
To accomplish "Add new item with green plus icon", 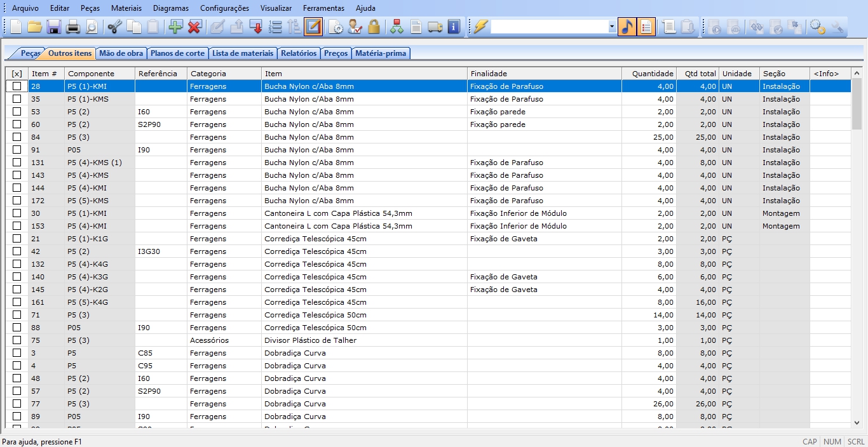I will (175, 27).
